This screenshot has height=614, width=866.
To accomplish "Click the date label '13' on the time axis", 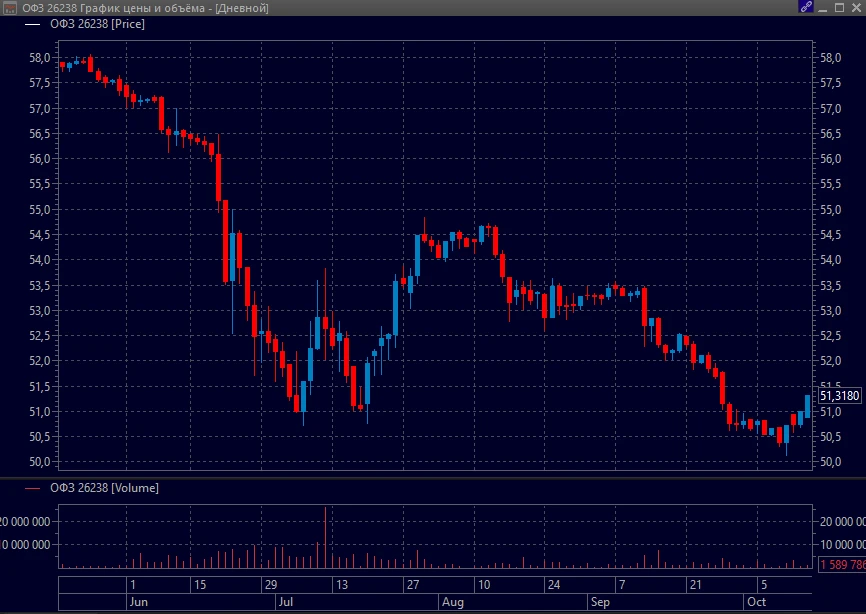I will (x=342, y=585).
